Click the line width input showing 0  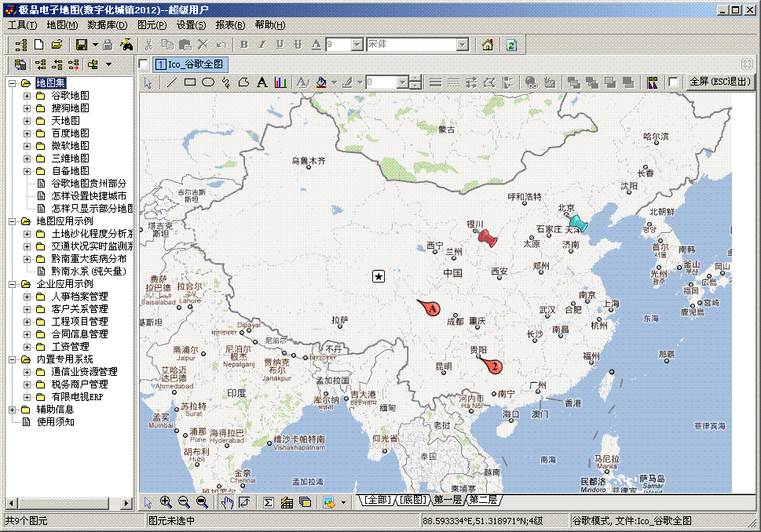point(382,82)
